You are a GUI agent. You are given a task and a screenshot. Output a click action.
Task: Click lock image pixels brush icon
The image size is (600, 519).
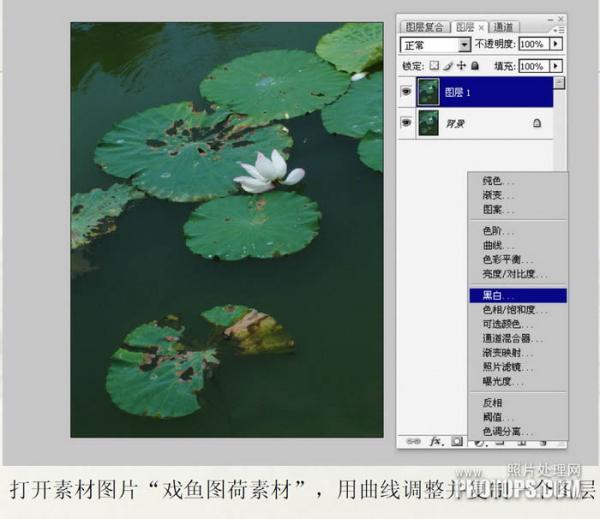pyautogui.click(x=447, y=66)
